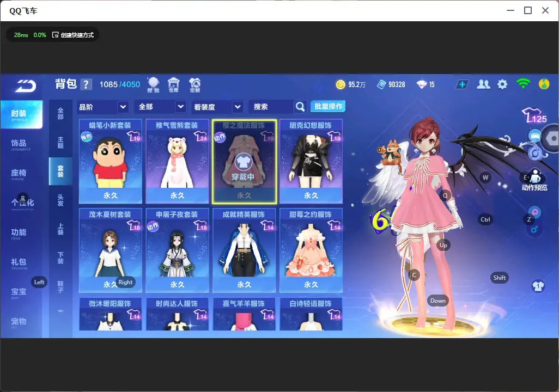Select the 时装 fashion tab
Viewport: 559px width, 392px height.
coord(21,114)
